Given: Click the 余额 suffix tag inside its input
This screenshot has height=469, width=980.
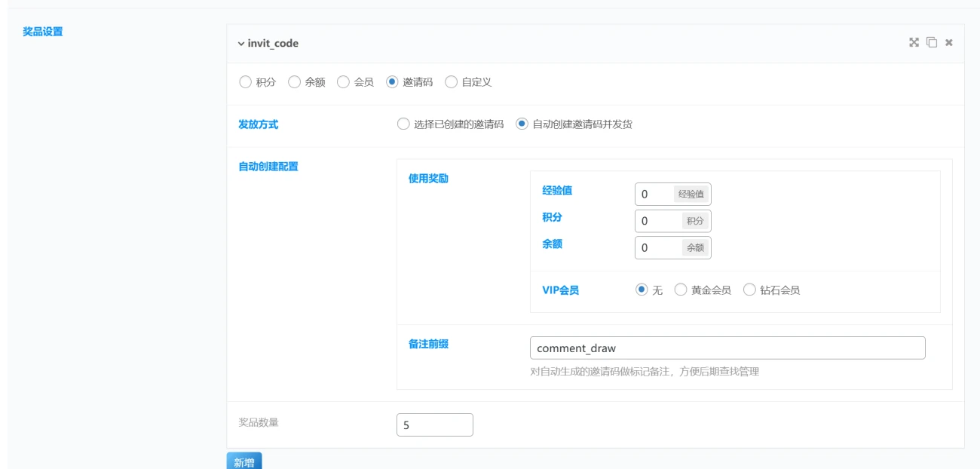Looking at the screenshot, I should pyautogui.click(x=695, y=247).
